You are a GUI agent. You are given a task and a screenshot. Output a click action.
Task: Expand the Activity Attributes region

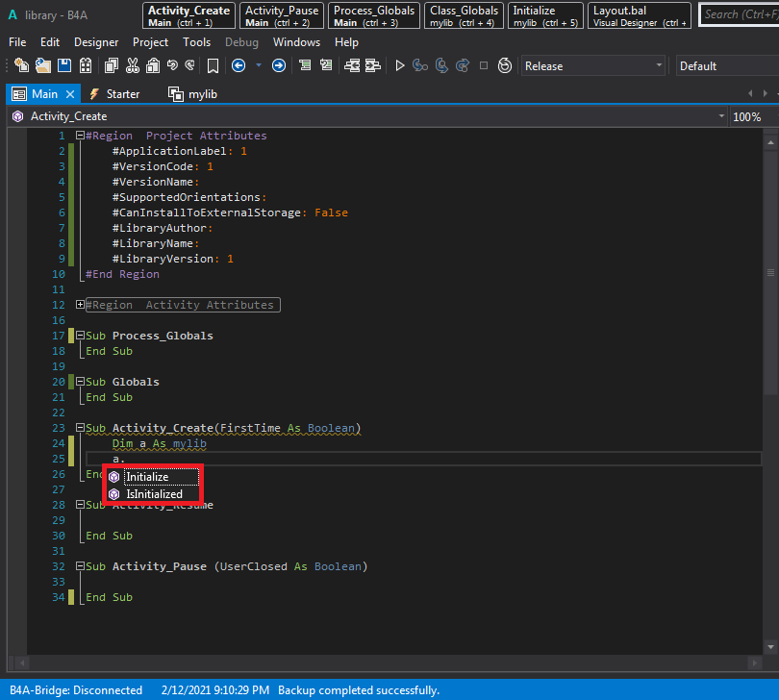[80, 305]
